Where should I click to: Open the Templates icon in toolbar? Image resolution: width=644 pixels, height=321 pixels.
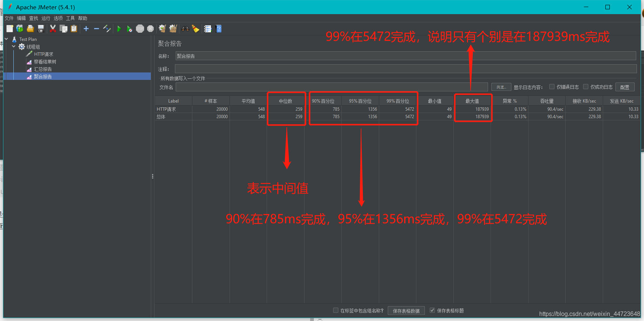click(20, 29)
